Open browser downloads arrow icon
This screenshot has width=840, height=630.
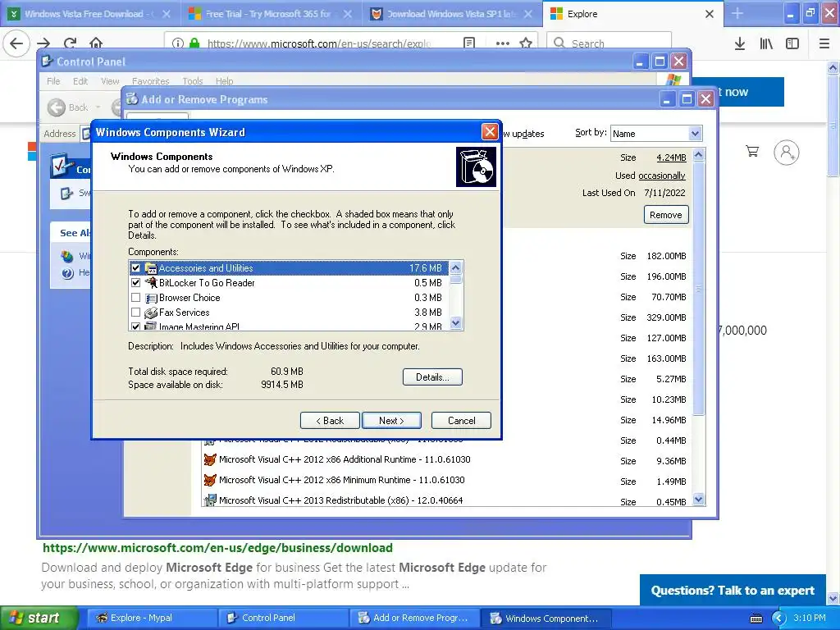pos(740,43)
